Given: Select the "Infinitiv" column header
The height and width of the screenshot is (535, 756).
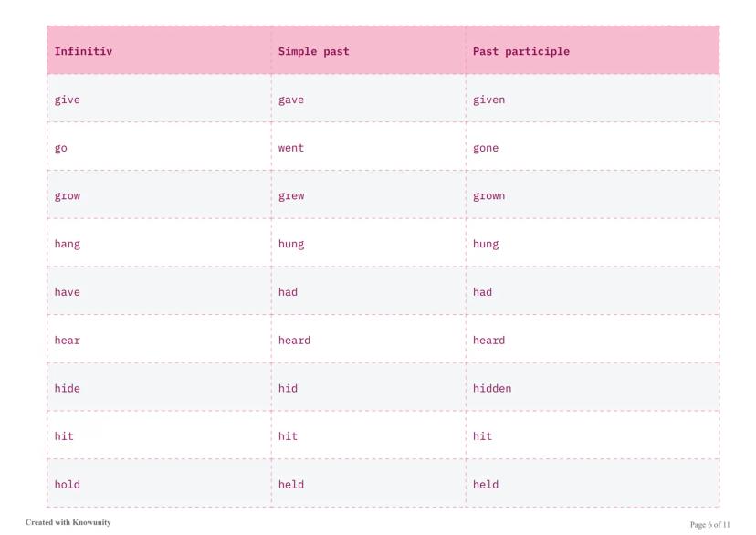Looking at the screenshot, I should point(83,51).
